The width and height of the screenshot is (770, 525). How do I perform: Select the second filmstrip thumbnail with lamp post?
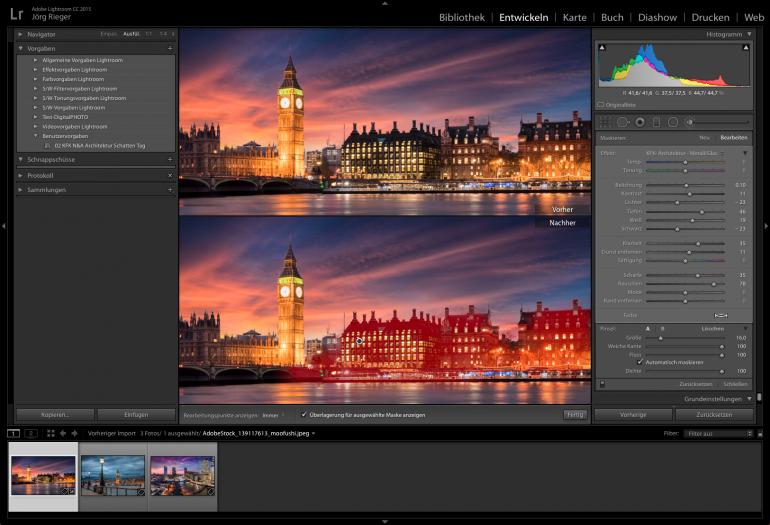point(113,475)
